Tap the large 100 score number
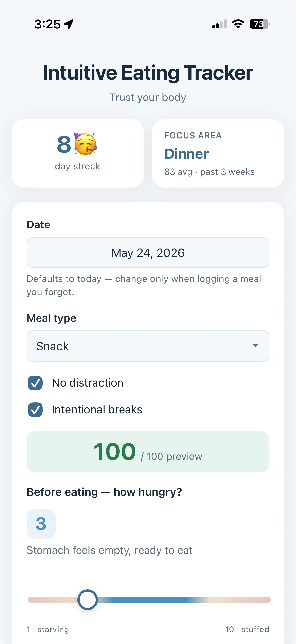Screen dimensions: 296x644 click(115, 451)
